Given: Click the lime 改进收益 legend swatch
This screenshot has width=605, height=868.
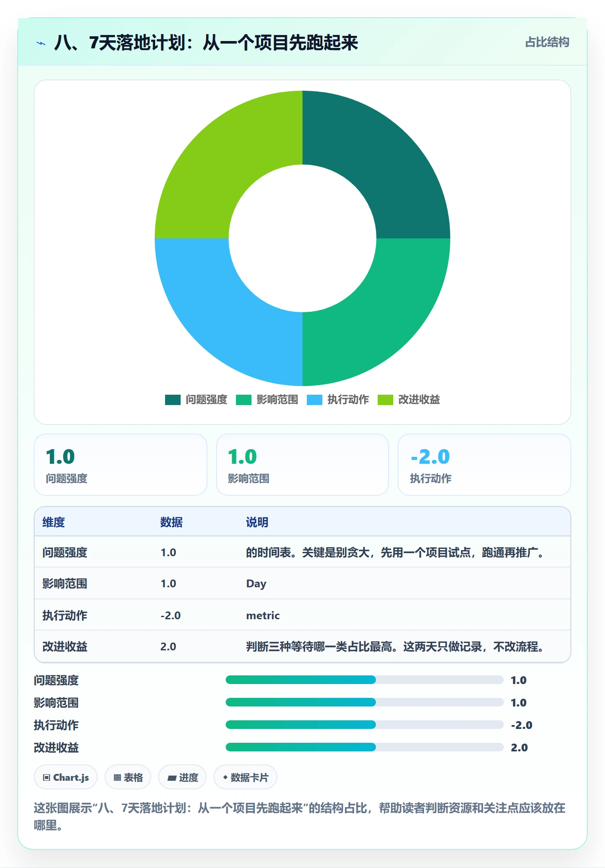Looking at the screenshot, I should pyautogui.click(x=385, y=400).
